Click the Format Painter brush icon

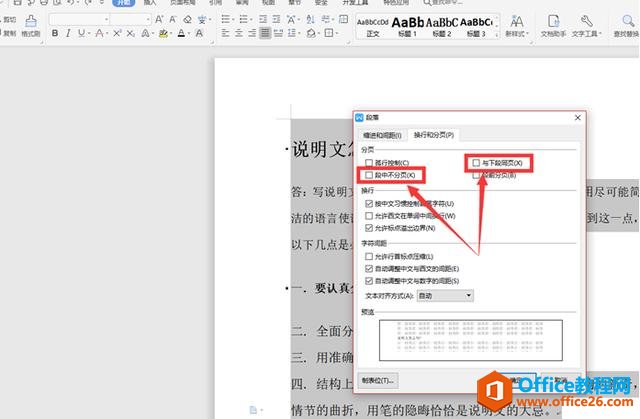point(31,21)
